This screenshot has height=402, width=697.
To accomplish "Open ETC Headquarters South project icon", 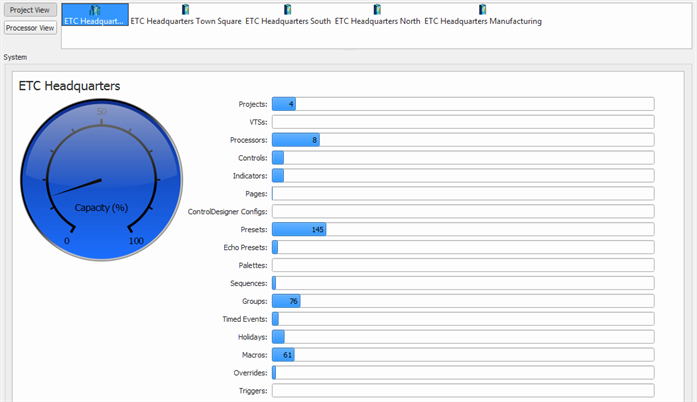I will click(x=288, y=15).
